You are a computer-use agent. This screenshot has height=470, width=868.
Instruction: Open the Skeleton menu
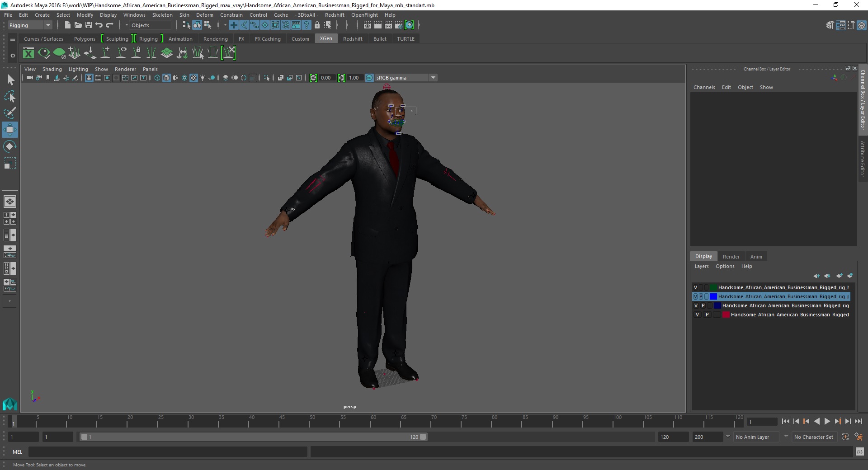[162, 15]
